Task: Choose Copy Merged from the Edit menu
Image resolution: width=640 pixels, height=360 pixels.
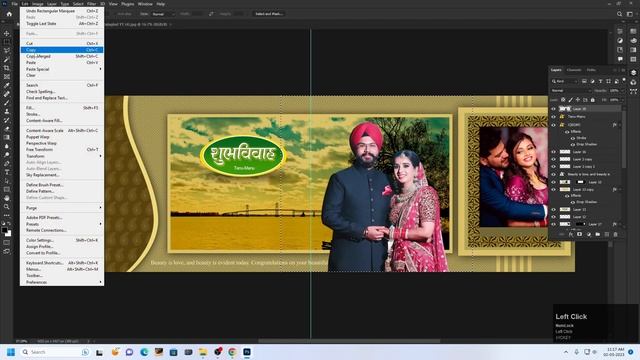Action: coord(62,56)
